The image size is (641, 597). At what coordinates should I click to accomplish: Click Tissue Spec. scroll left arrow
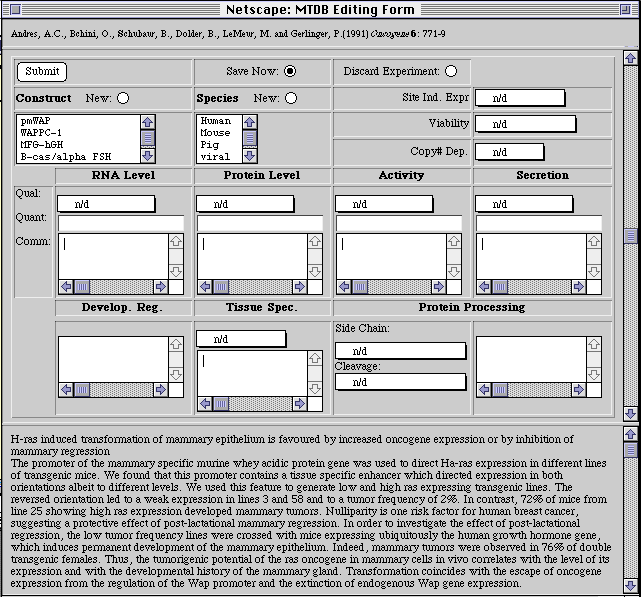205,404
